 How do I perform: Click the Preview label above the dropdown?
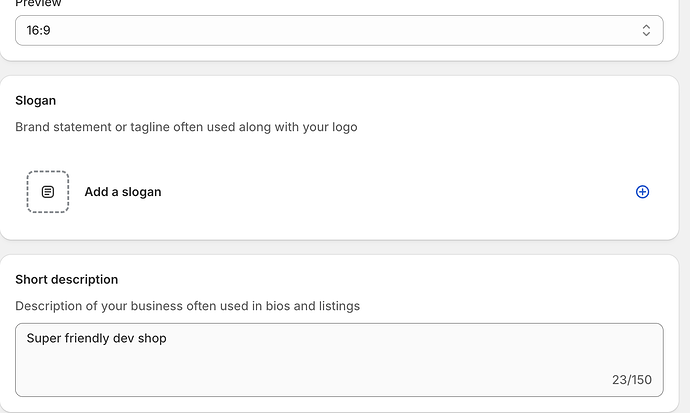pyautogui.click(x=38, y=4)
